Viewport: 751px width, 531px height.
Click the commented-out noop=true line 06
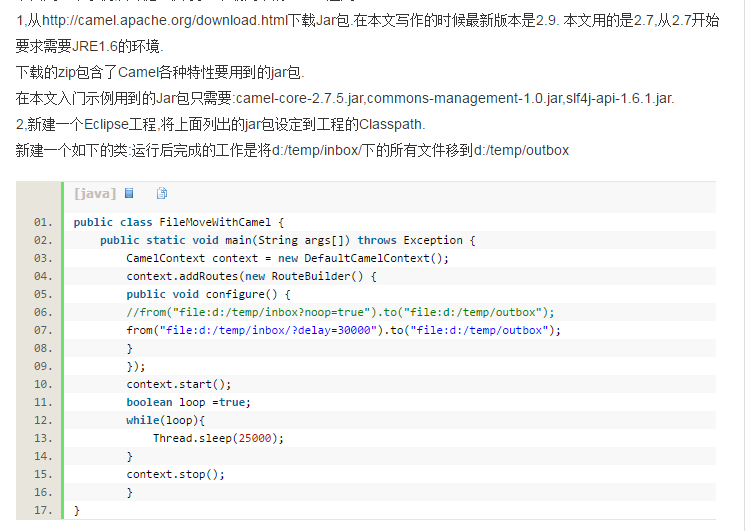tap(340, 312)
